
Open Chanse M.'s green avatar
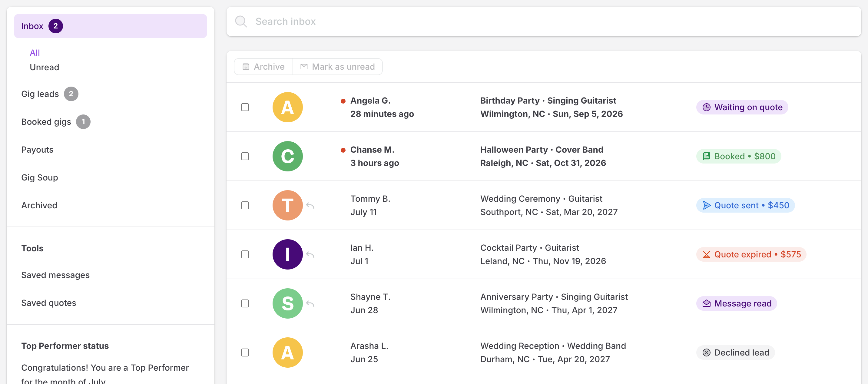pyautogui.click(x=287, y=156)
